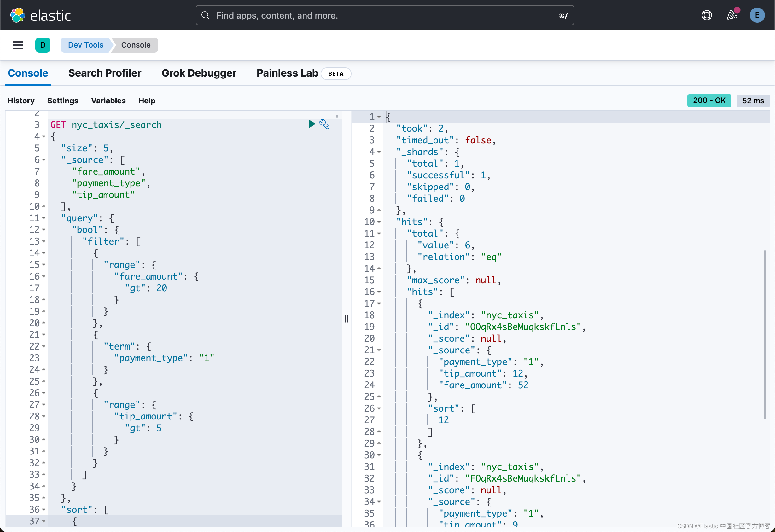
Task: Focus the Find apps, content search field
Action: click(384, 15)
